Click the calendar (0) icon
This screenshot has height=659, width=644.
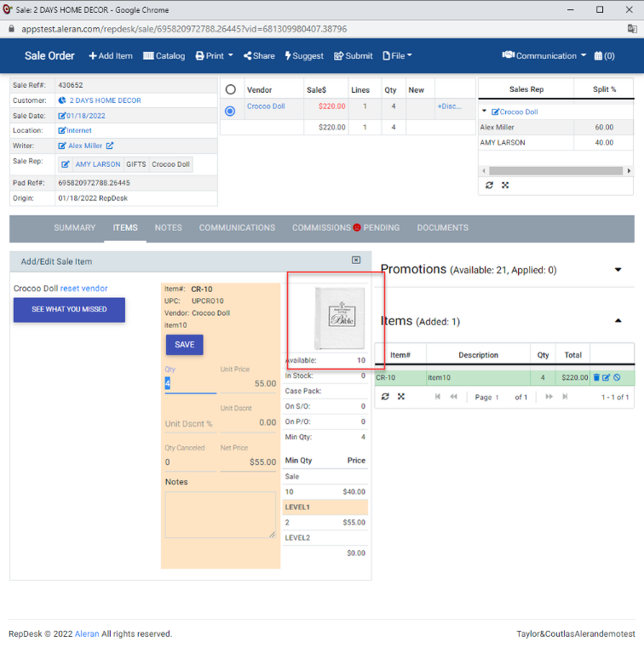pos(604,56)
